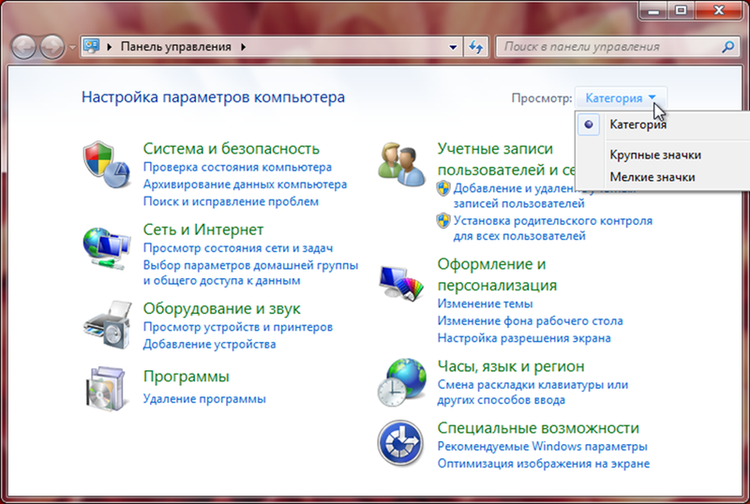Viewport: 750px width, 504px height.
Task: Open User Accounts people icon
Action: click(401, 164)
